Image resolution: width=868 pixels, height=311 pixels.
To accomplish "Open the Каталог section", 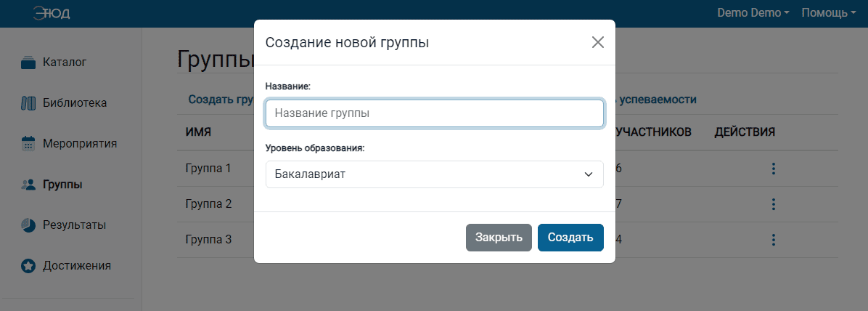I will point(65,62).
